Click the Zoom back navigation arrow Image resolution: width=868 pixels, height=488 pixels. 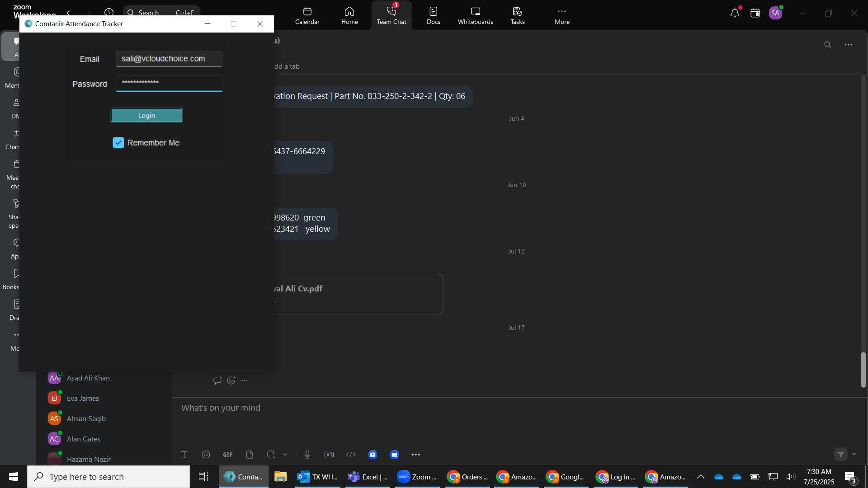(x=68, y=13)
